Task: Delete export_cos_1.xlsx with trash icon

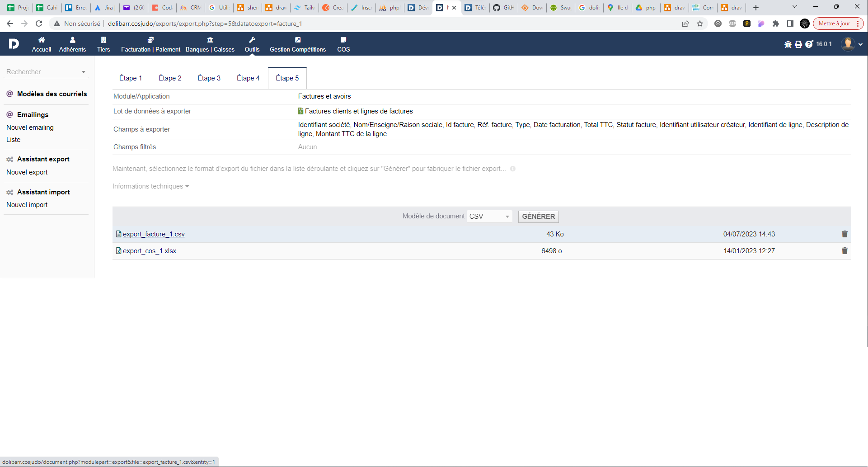Action: click(845, 251)
